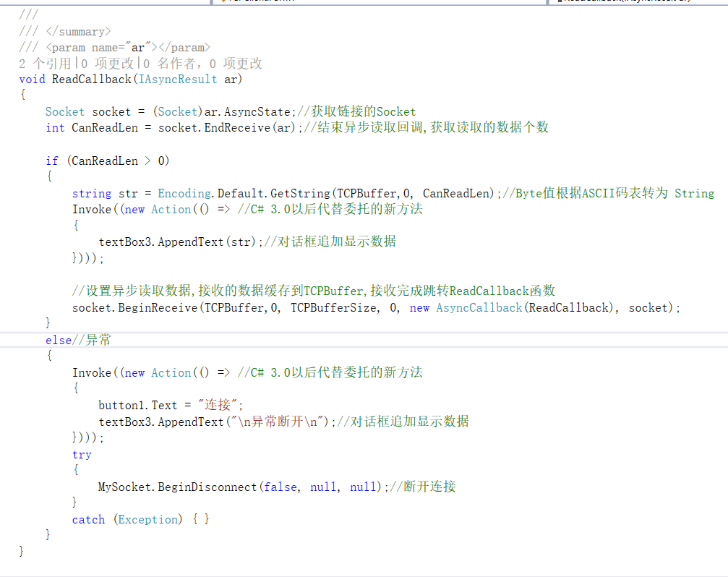728x577 pixels.
Task: Click the "//异常" comment after else
Action: tap(92, 341)
